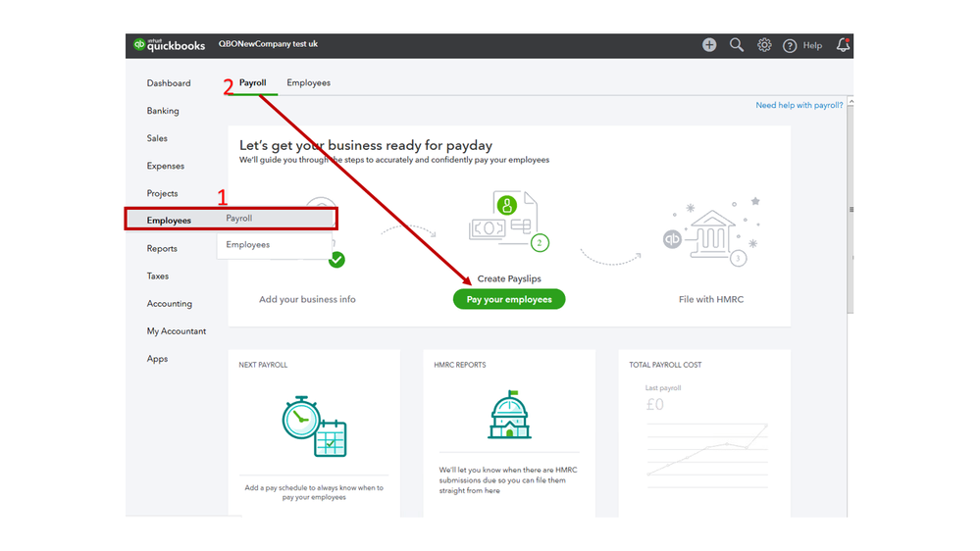This screenshot has width=980, height=551.
Task: Open Banking in the sidebar
Action: [163, 111]
